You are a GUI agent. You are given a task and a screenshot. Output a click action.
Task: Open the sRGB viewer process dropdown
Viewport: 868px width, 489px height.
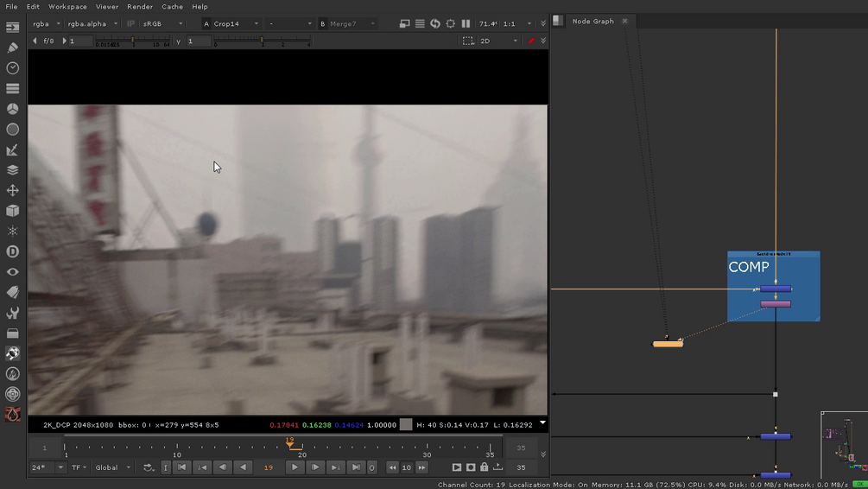point(162,24)
